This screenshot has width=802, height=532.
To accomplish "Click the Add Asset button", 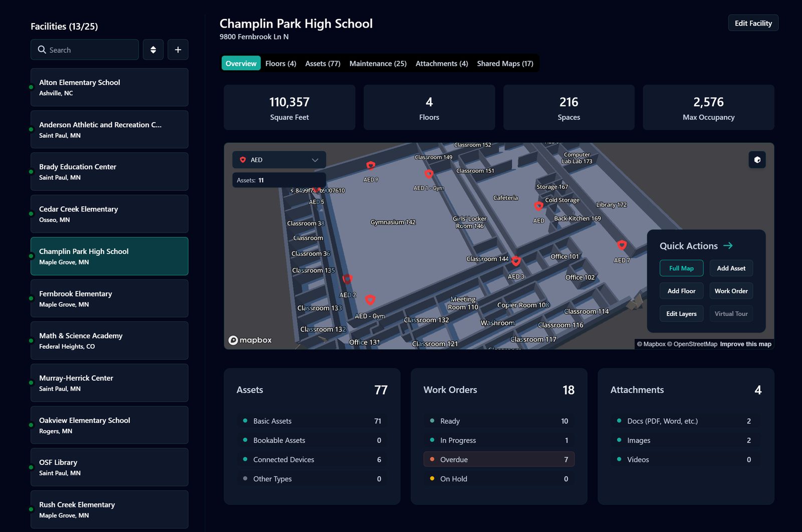I will tap(731, 268).
